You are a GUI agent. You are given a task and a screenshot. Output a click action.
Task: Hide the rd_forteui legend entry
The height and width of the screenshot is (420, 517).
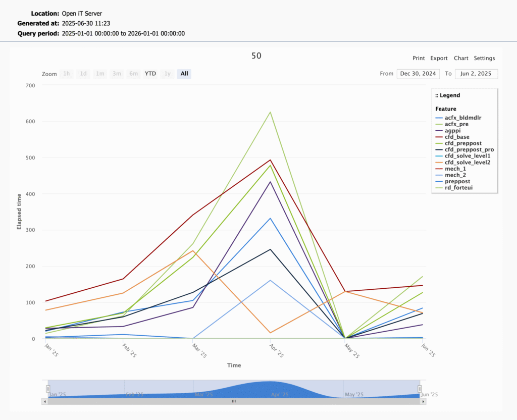coord(458,188)
